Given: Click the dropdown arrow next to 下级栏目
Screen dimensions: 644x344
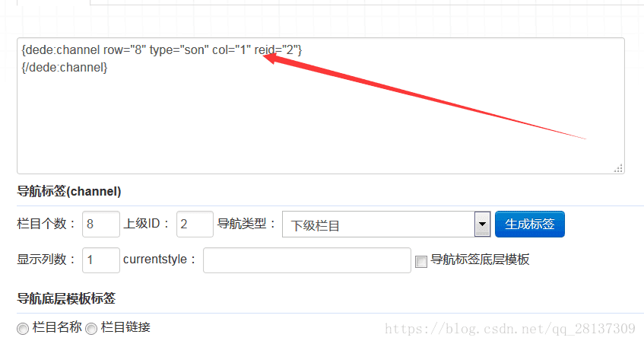Looking at the screenshot, I should [x=482, y=224].
